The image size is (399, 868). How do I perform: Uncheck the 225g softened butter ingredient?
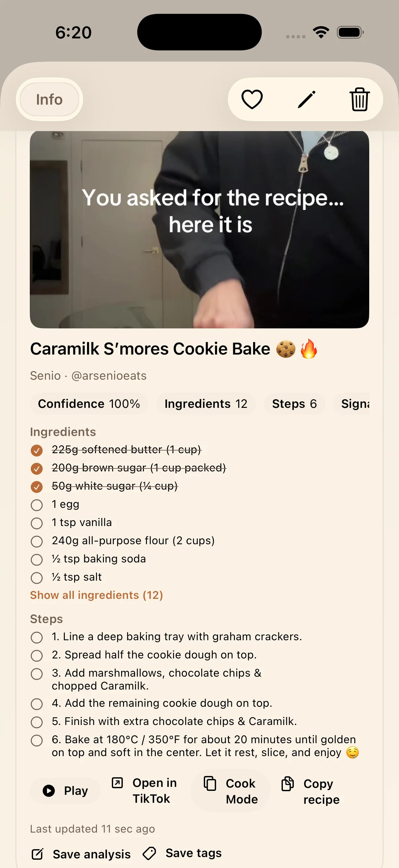(37, 451)
